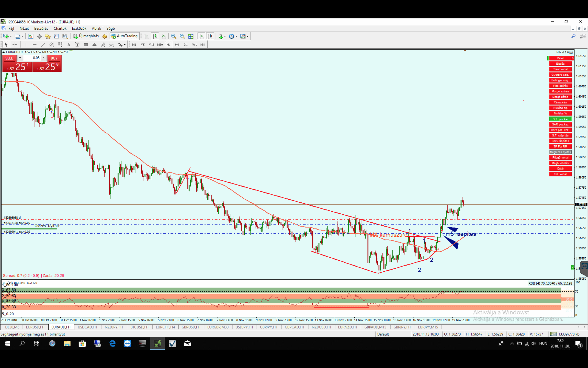Expand the new chart dropdown arrow

point(11,36)
